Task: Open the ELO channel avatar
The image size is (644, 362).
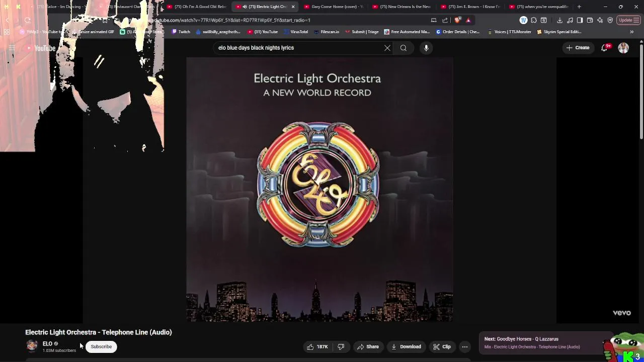Action: coord(32,346)
